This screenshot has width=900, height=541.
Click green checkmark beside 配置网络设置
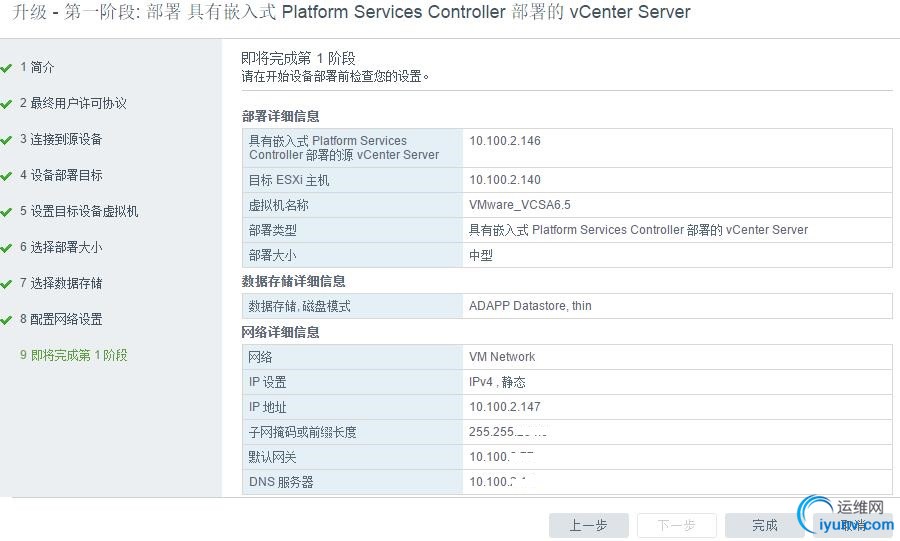(6, 321)
